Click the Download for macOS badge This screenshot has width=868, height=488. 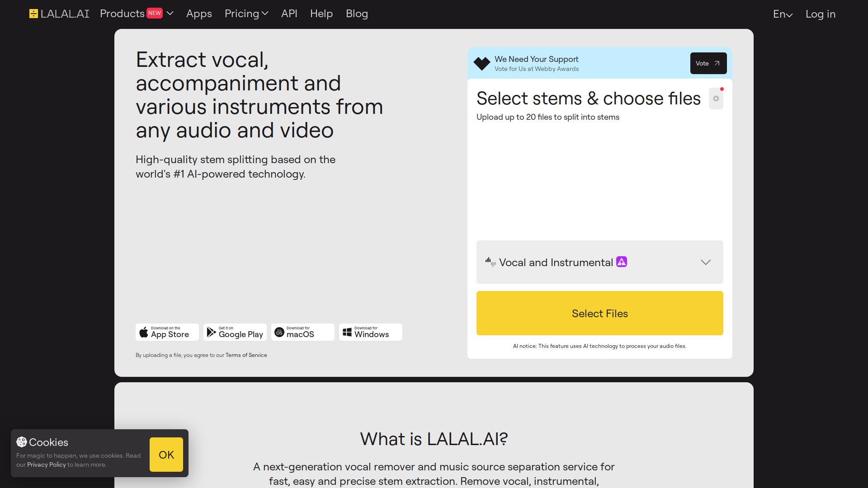(302, 332)
